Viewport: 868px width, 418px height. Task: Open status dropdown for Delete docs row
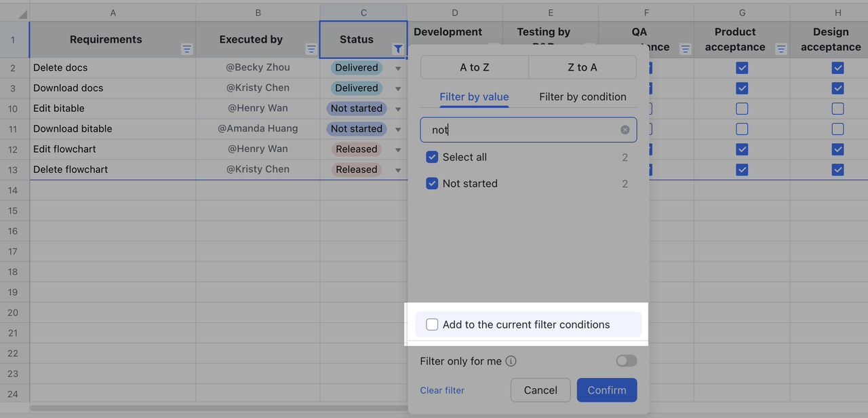(x=398, y=69)
